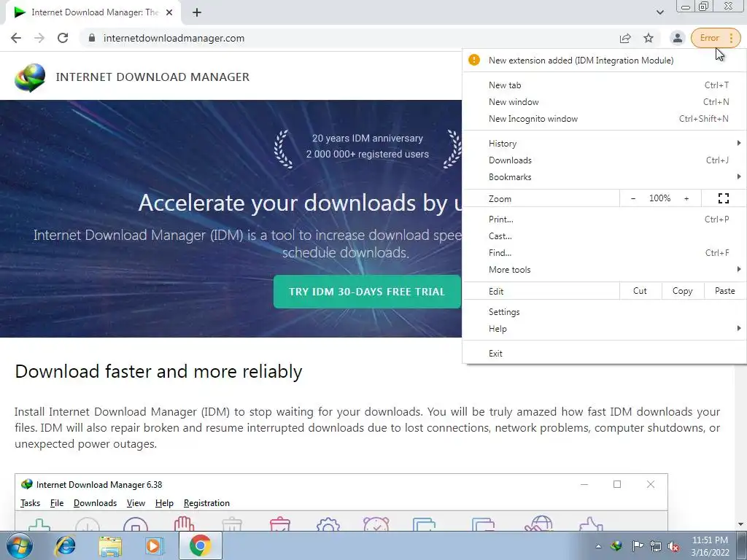Open the taskbar clock and date
The width and height of the screenshot is (747, 560).
tap(710, 546)
